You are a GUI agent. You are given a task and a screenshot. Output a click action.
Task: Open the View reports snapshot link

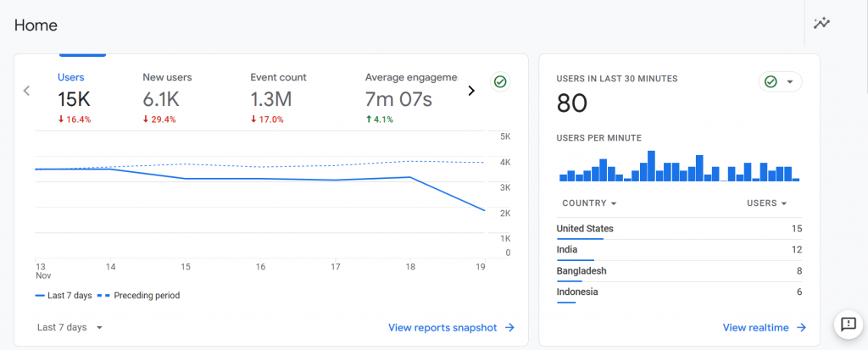point(442,327)
